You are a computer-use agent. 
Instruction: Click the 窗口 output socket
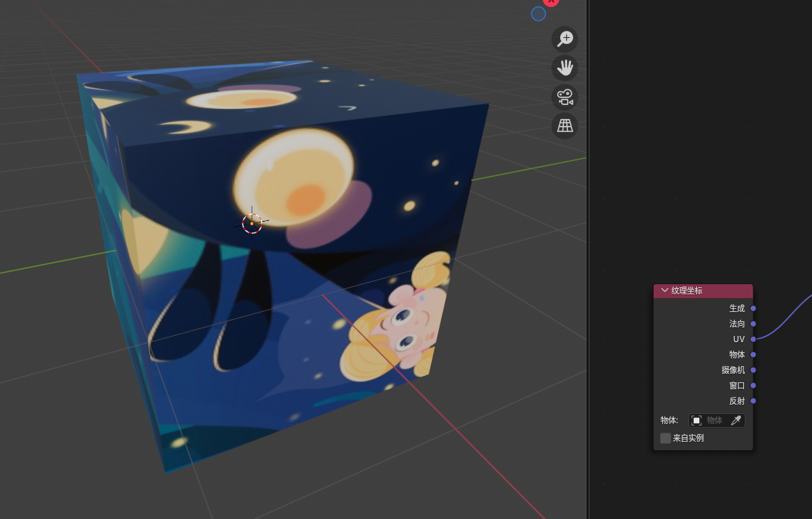pyautogui.click(x=753, y=385)
